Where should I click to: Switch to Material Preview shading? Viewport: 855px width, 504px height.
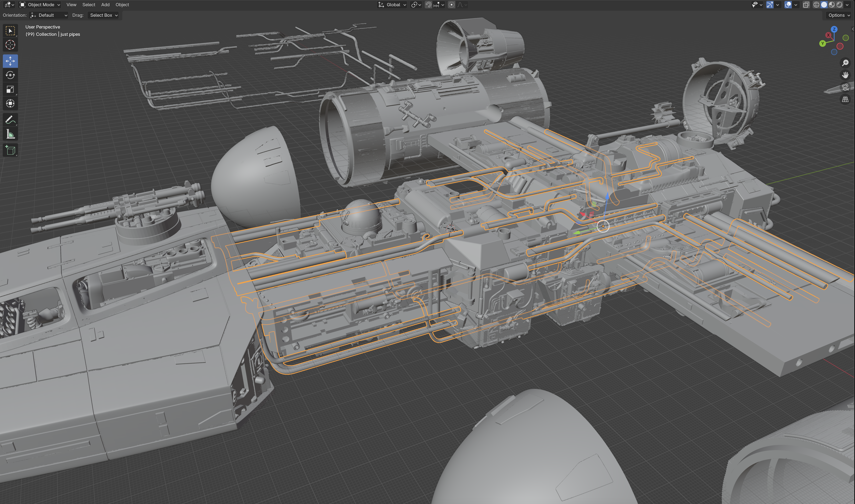click(832, 5)
